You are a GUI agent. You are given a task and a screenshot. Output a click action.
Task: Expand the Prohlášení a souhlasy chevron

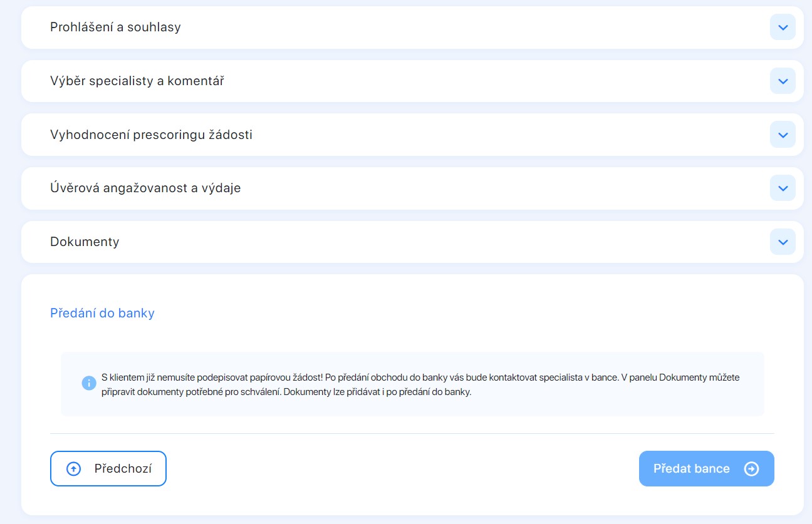click(783, 28)
